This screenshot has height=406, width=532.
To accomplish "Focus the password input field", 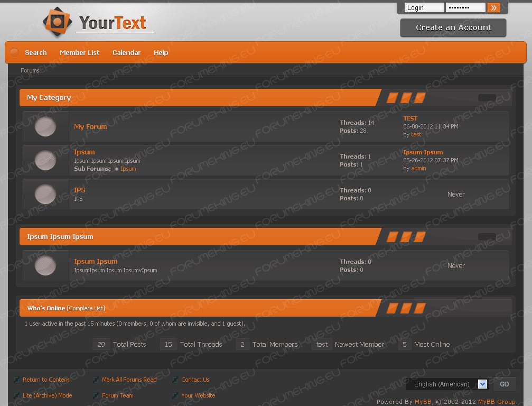I will point(465,7).
